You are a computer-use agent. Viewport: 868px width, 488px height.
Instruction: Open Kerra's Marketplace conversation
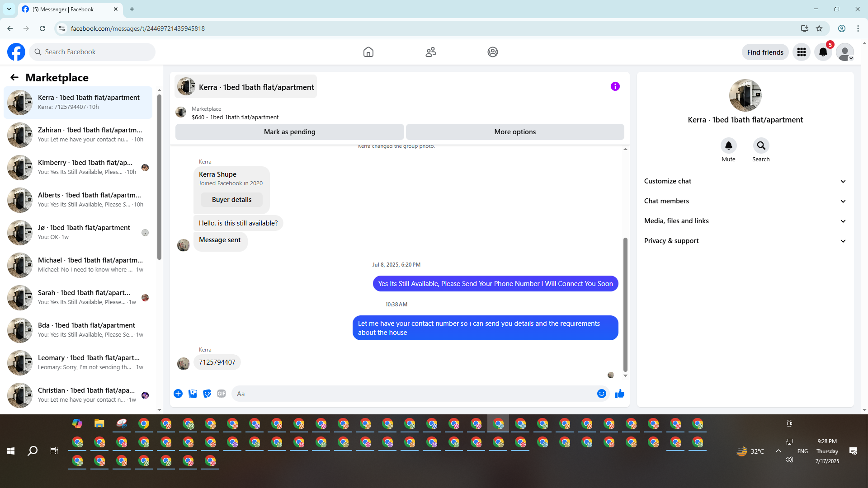pyautogui.click(x=78, y=102)
